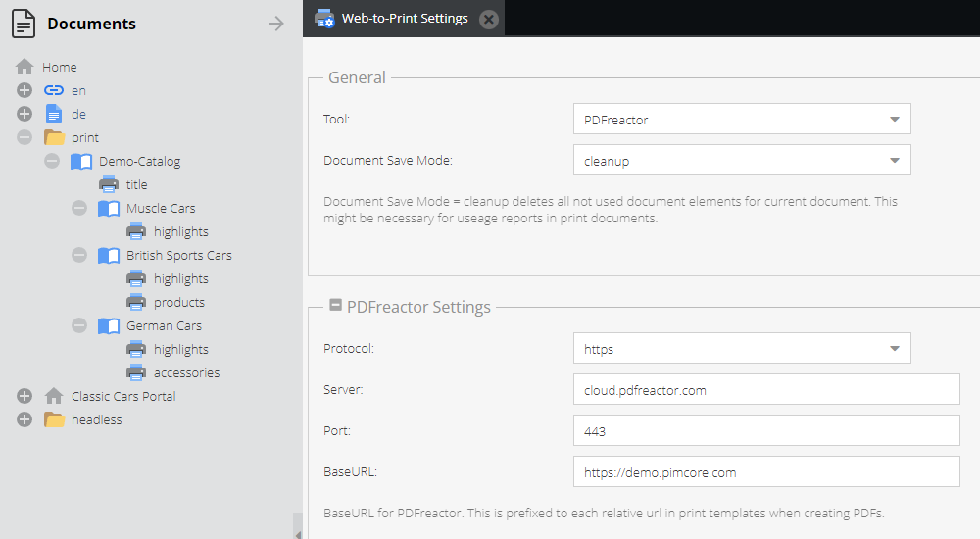
Task: Open the 'en' link document icon
Action: 54,91
